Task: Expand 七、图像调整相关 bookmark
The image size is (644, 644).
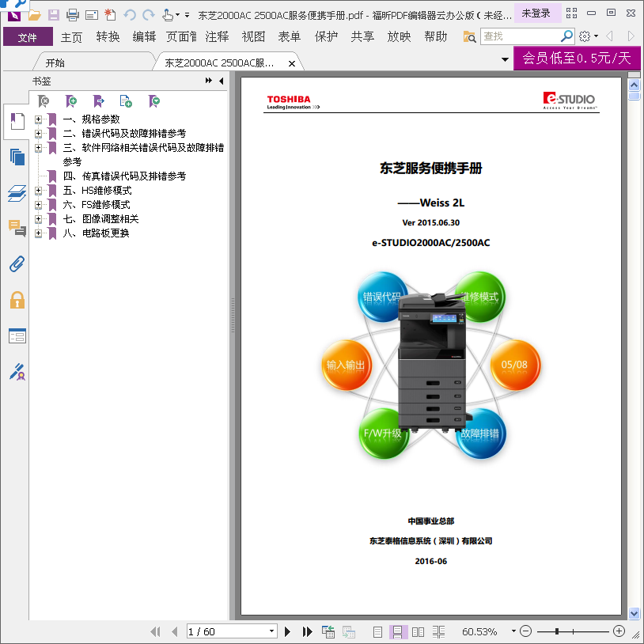Action: click(38, 219)
